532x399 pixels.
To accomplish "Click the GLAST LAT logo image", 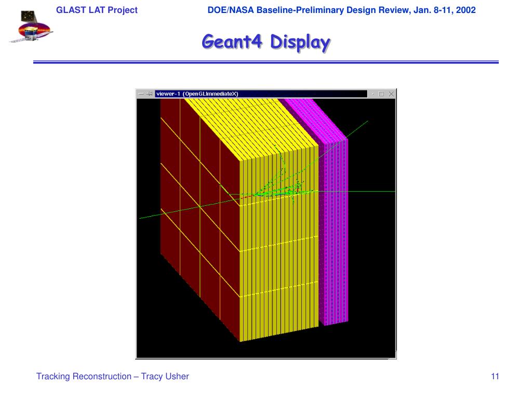I will coord(31,26).
